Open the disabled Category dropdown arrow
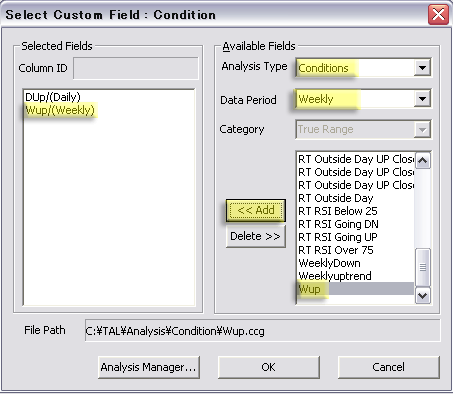This screenshot has width=453, height=394. tap(422, 130)
